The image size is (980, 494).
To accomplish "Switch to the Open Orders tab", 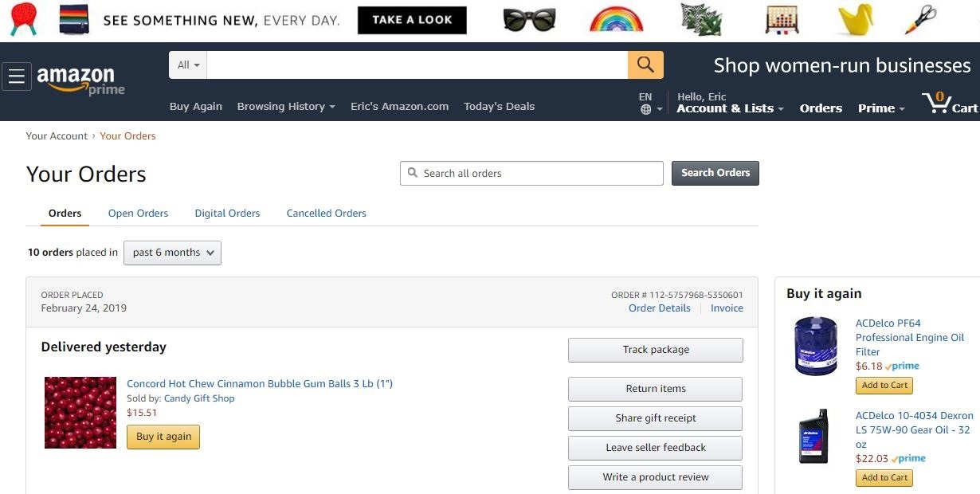I will [138, 213].
